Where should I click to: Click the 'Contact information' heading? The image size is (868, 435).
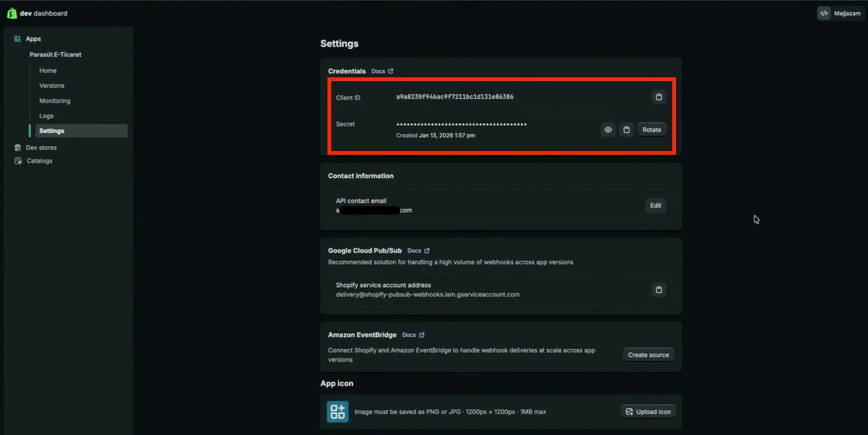click(x=361, y=176)
